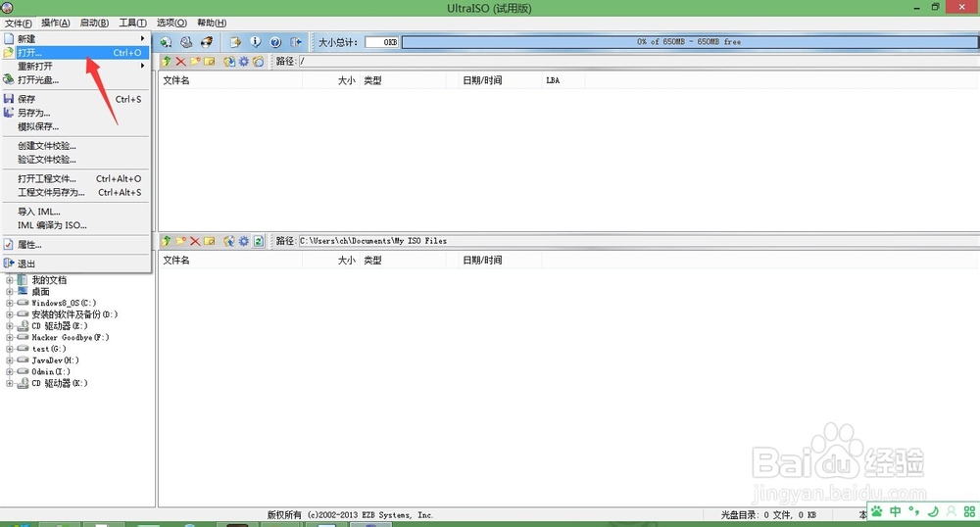Open the 重新打开 submenu

75,67
